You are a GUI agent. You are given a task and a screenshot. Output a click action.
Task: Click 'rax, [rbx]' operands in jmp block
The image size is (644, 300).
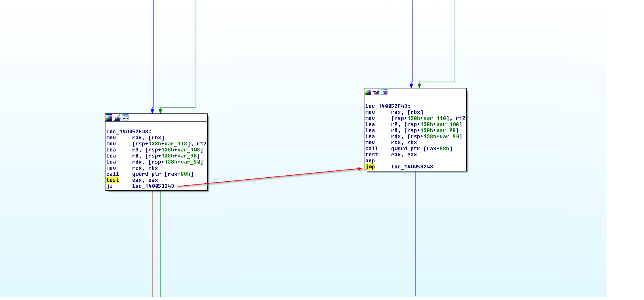click(407, 112)
